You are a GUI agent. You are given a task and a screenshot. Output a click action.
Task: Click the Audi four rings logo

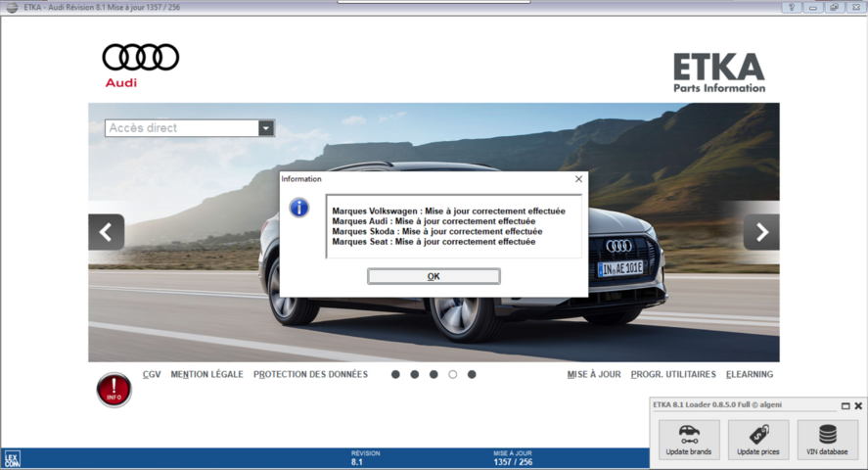pyautogui.click(x=141, y=57)
